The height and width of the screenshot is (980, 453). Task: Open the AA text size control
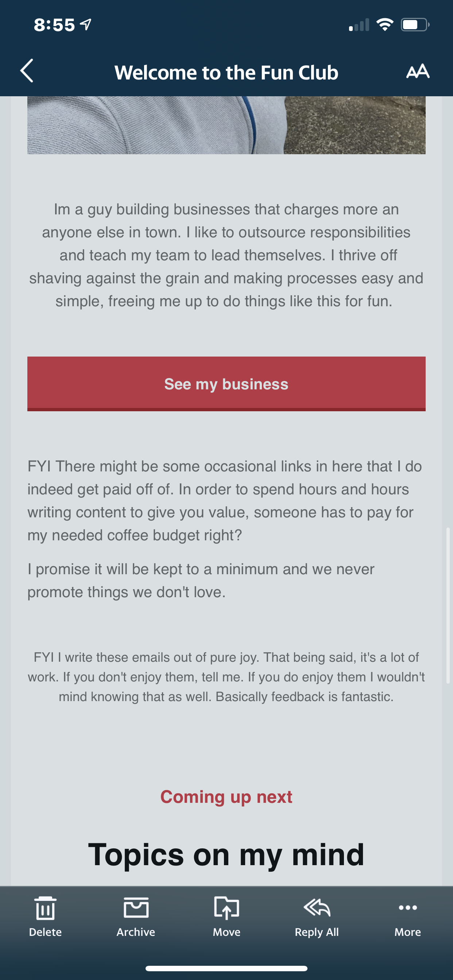pos(418,71)
